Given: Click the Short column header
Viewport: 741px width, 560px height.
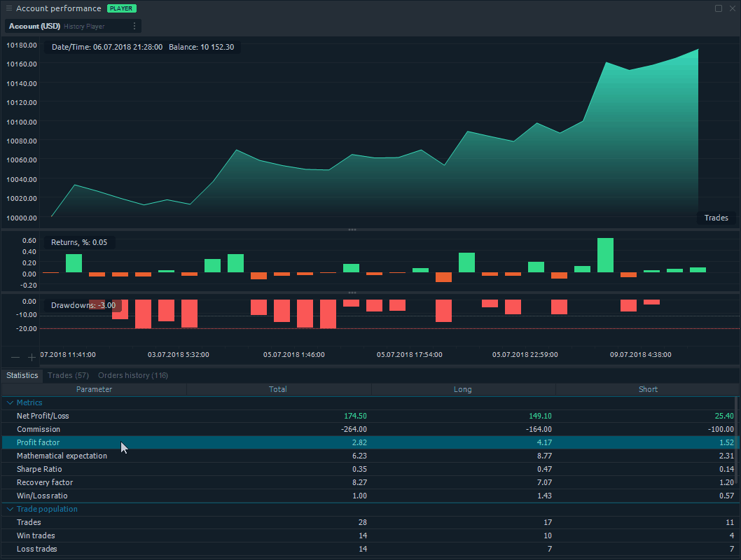Looking at the screenshot, I should [648, 389].
